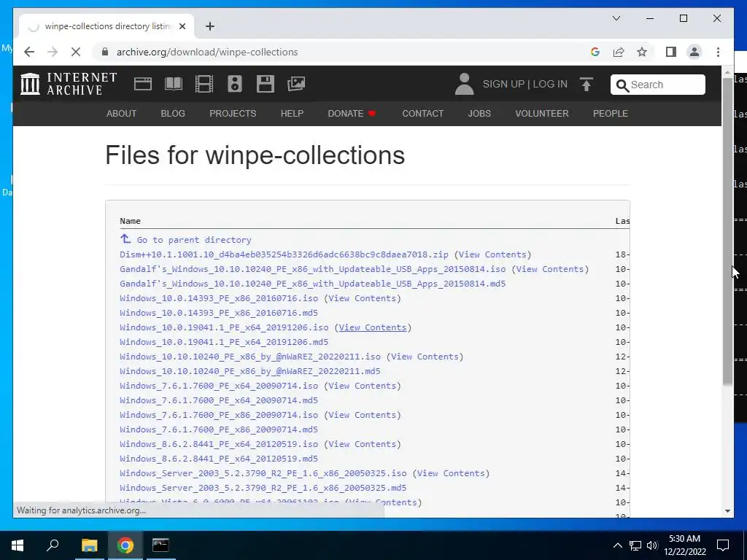Click the page vertical scrollbar thumb

pos(727,231)
